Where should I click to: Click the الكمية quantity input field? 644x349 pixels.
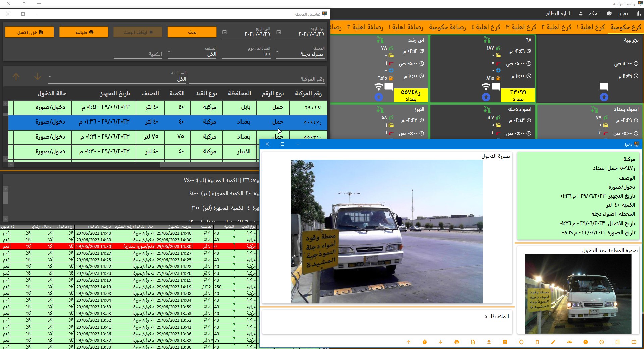[x=138, y=54]
